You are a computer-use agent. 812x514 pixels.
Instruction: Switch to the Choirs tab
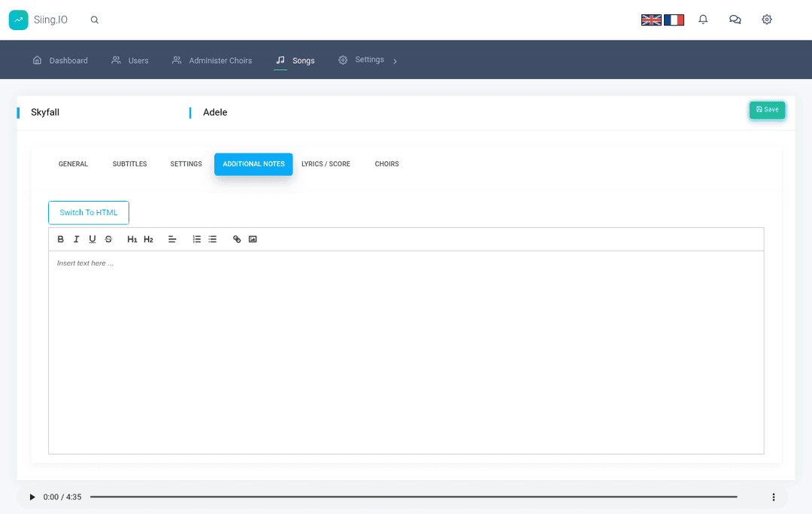[387, 164]
